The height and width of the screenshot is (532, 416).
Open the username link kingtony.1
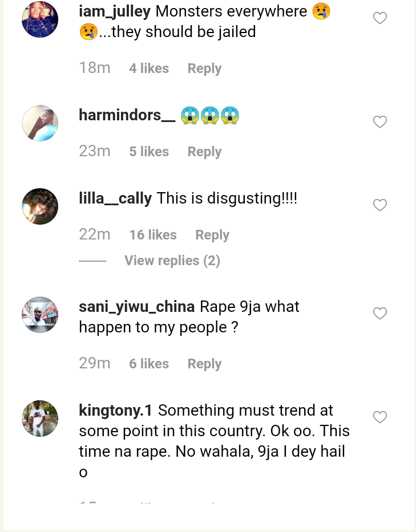(x=116, y=410)
